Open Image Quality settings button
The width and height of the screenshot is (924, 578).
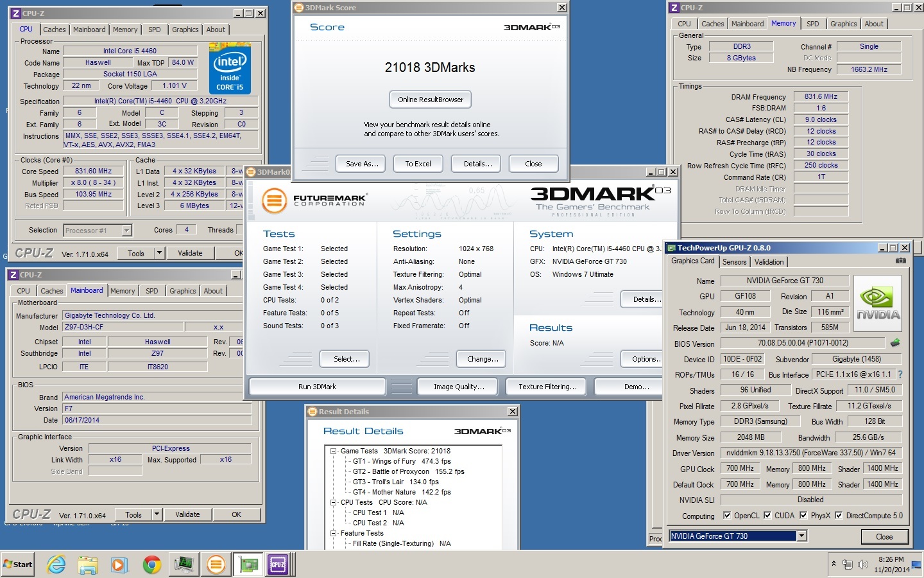tap(459, 387)
